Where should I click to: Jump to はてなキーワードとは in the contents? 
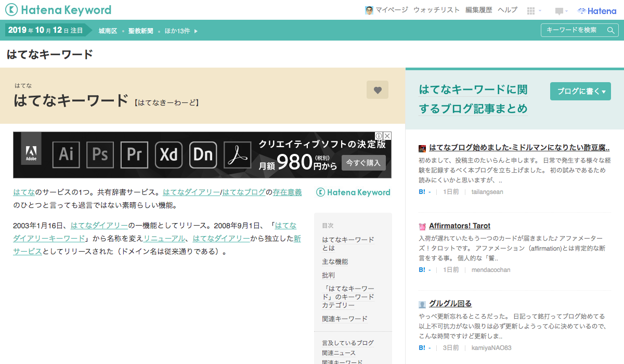click(348, 244)
